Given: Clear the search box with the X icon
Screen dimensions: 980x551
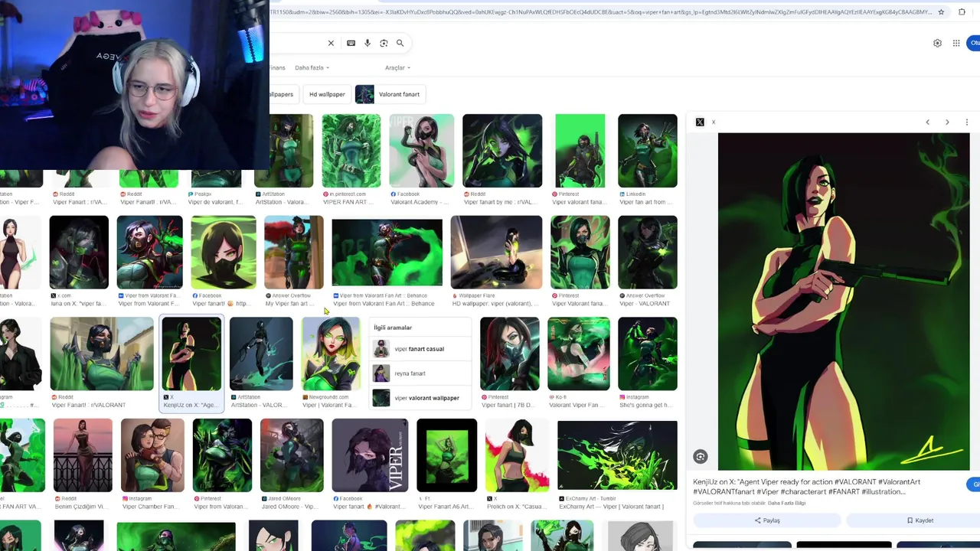Looking at the screenshot, I should 331,43.
